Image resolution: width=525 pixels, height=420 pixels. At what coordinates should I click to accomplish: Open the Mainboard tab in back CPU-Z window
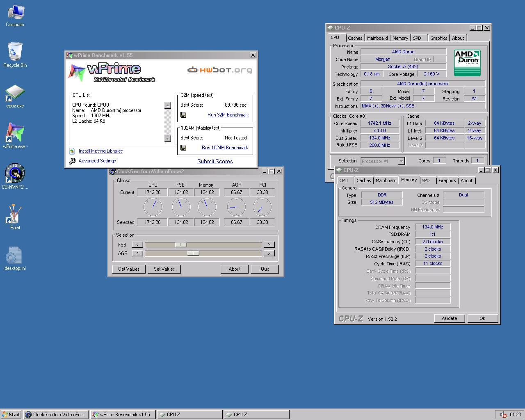click(377, 38)
